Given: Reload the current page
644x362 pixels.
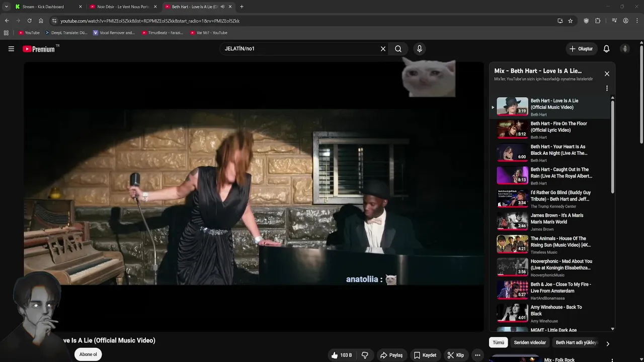Looking at the screenshot, I should (29, 21).
